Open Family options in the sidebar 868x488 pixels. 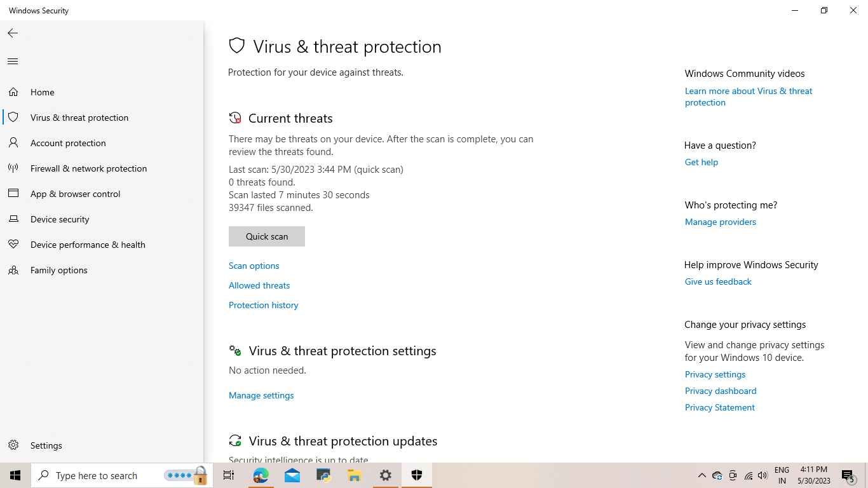(x=59, y=270)
